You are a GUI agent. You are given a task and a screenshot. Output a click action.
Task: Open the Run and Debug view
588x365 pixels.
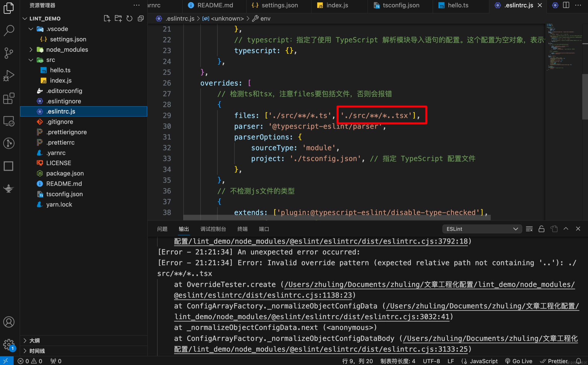coord(9,76)
